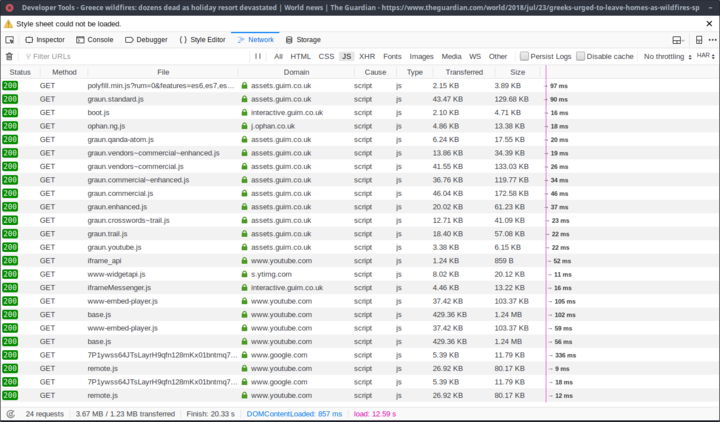Filter requests by XHR type

tap(367, 57)
